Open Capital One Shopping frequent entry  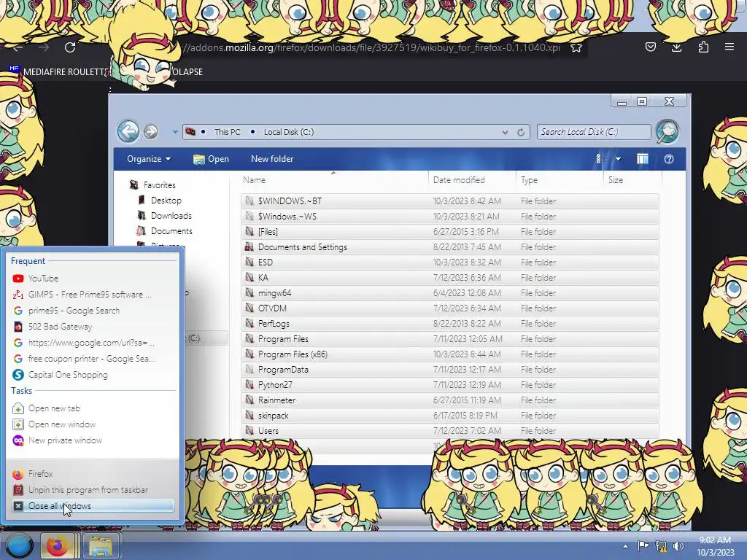[93, 375]
